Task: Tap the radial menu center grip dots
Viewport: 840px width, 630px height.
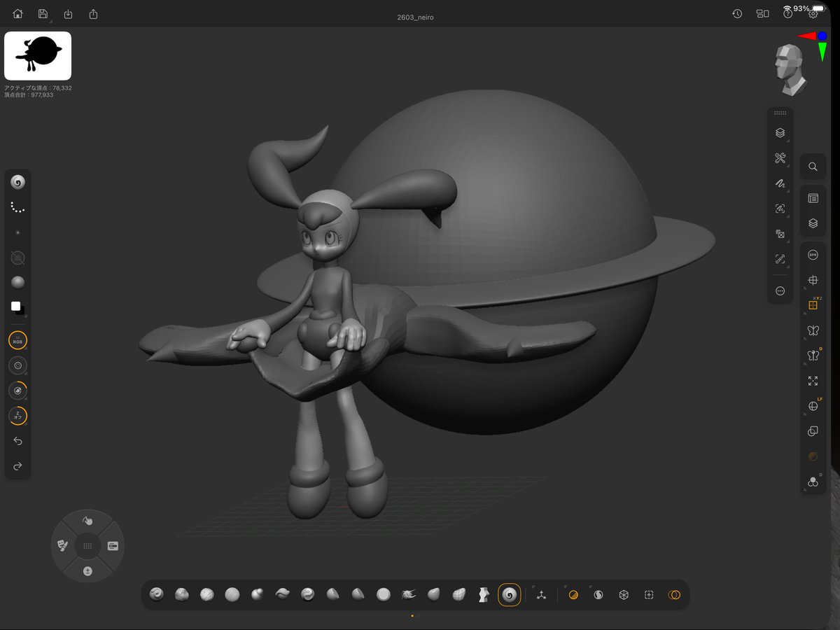Action: (x=87, y=545)
